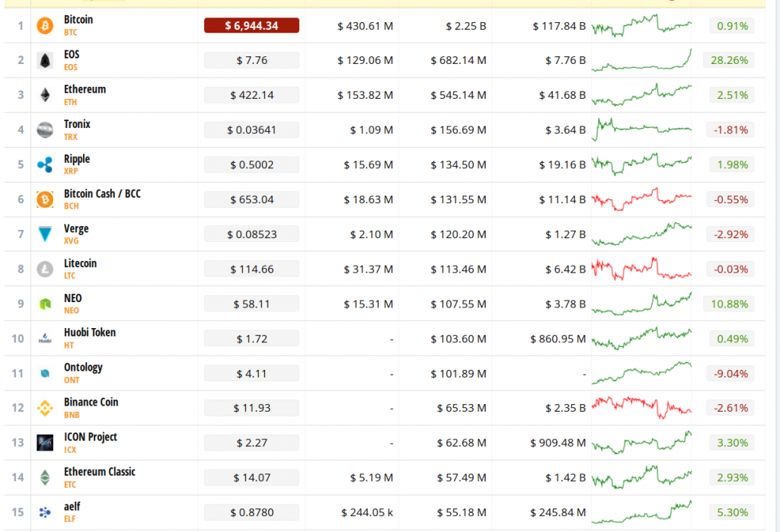View Bitcoin's sparkline price chart
This screenshot has height=532, width=780.
(642, 27)
